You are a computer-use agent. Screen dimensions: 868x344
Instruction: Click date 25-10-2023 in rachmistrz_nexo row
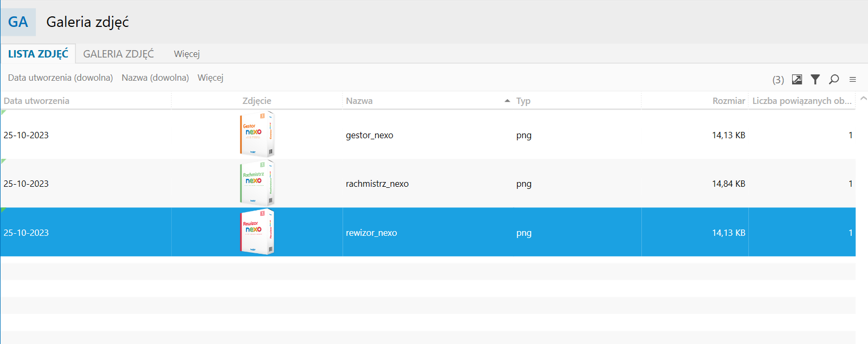[26, 184]
